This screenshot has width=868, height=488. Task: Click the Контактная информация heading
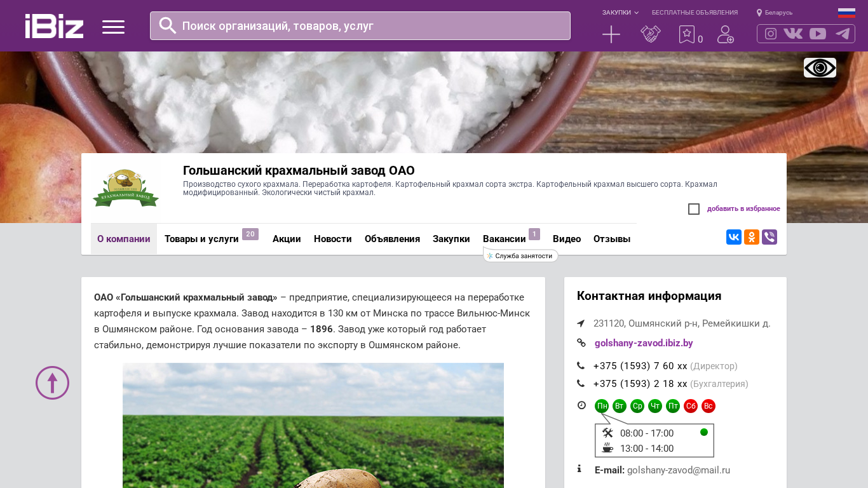(x=649, y=296)
